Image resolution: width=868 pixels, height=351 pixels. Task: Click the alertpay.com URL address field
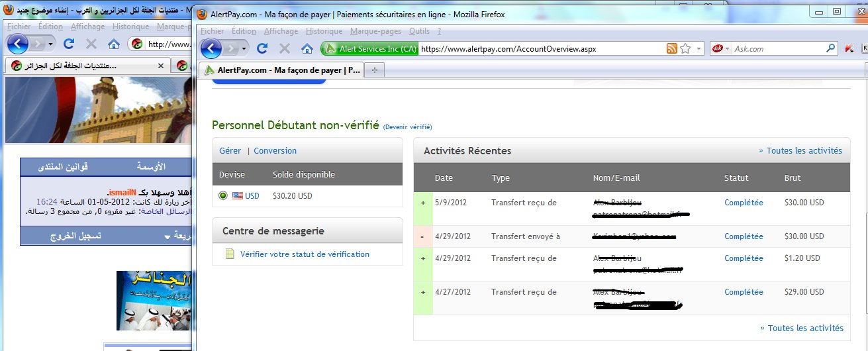pos(541,48)
